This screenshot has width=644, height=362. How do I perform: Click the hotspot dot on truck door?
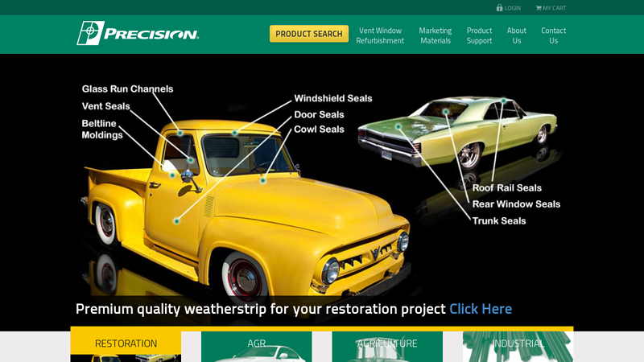(x=176, y=221)
